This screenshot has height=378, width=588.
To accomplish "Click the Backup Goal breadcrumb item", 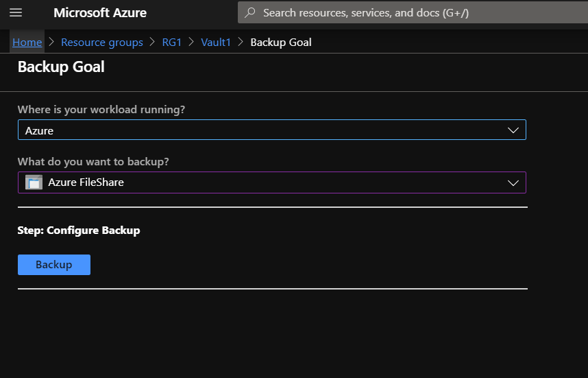I will 281,43.
